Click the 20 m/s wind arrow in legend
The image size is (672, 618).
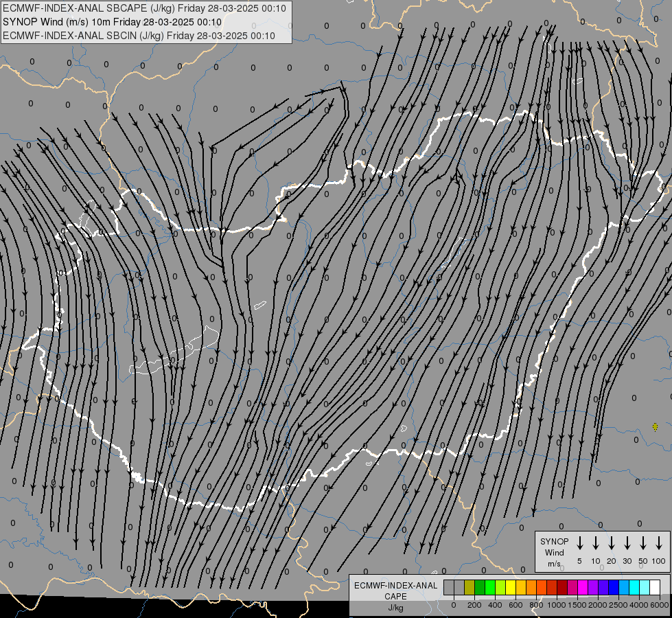[x=611, y=543]
